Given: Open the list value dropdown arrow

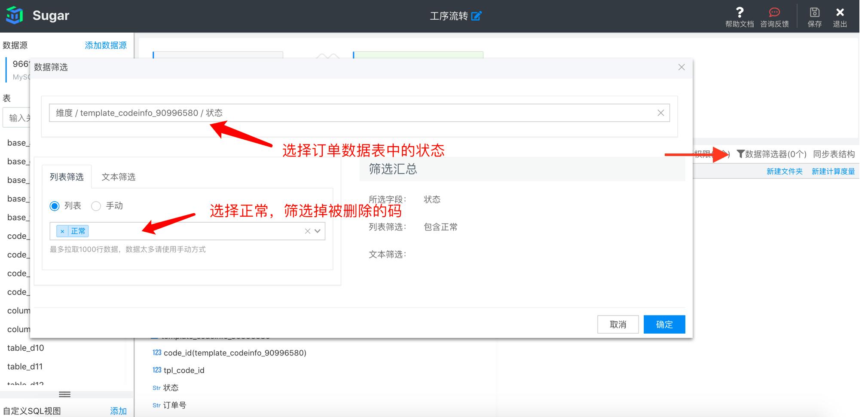Looking at the screenshot, I should click(318, 231).
